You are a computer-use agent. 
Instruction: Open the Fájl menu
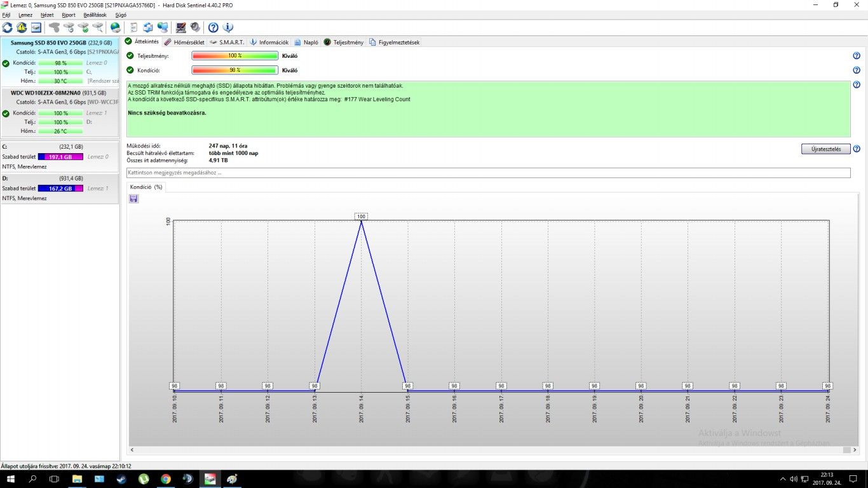pyautogui.click(x=6, y=15)
